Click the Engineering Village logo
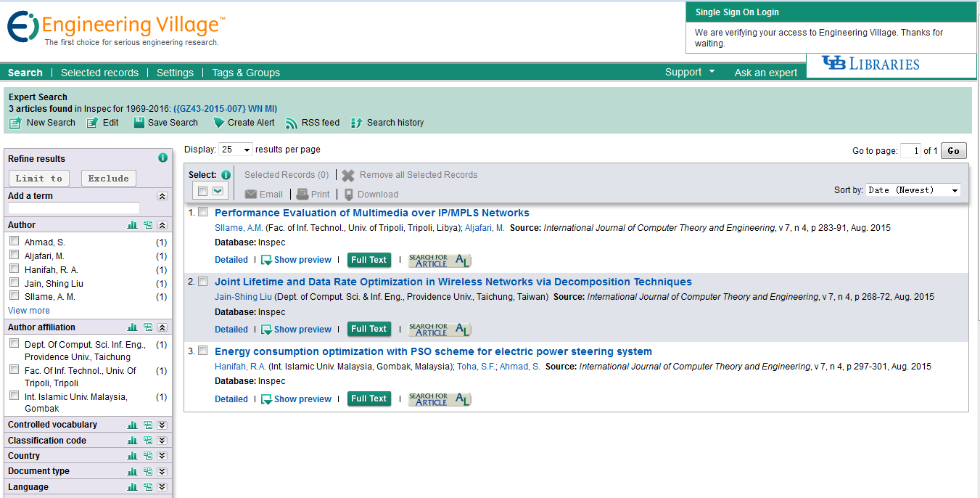The image size is (980, 498). coord(116,29)
